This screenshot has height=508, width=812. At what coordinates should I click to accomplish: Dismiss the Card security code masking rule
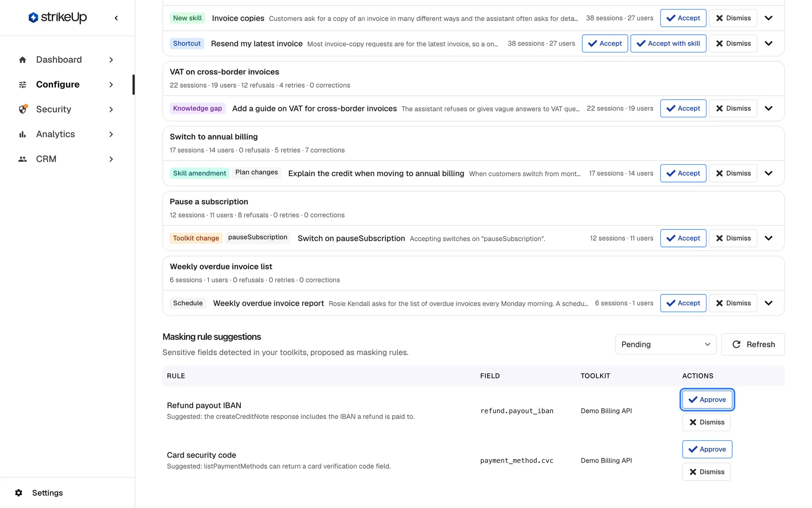pyautogui.click(x=706, y=472)
